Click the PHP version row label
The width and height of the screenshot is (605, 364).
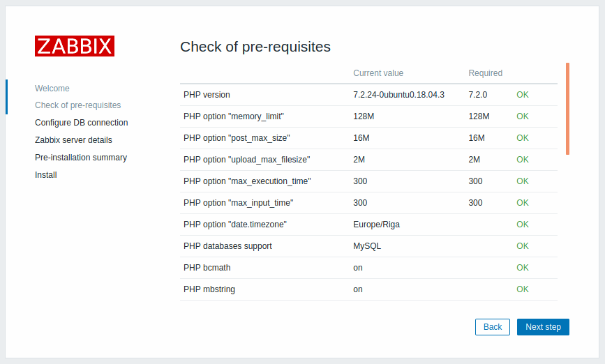click(207, 95)
